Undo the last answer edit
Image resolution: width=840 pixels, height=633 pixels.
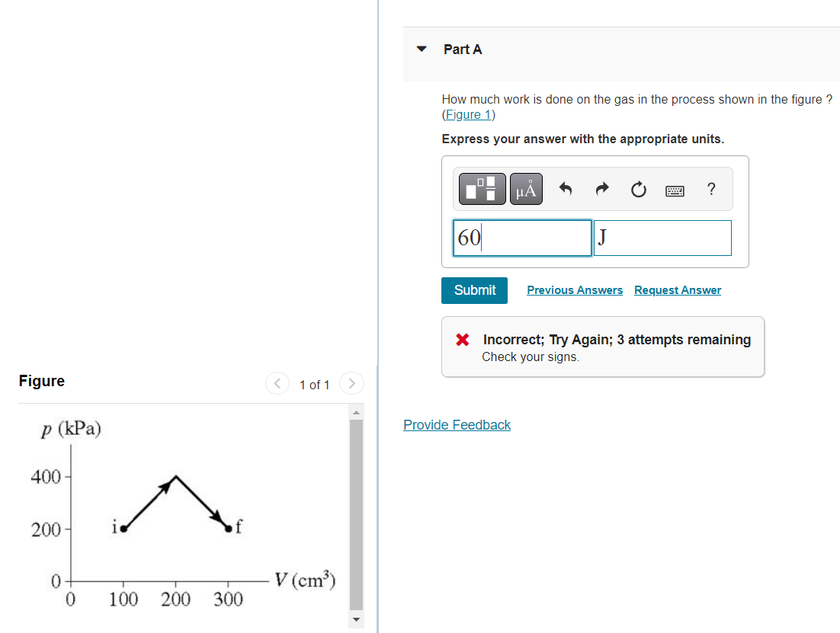coord(565,188)
